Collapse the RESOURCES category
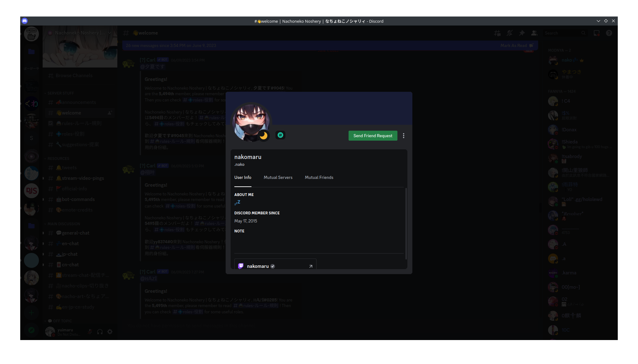The image size is (638, 364). point(58,159)
